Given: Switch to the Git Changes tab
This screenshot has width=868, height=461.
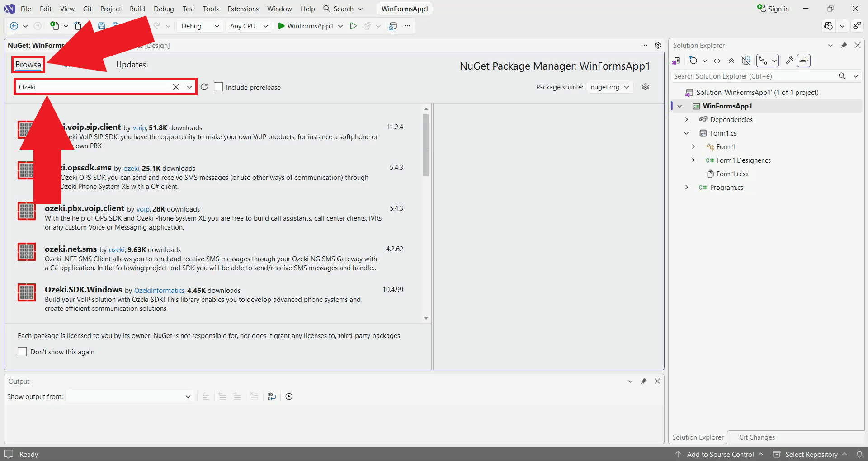Looking at the screenshot, I should point(757,437).
